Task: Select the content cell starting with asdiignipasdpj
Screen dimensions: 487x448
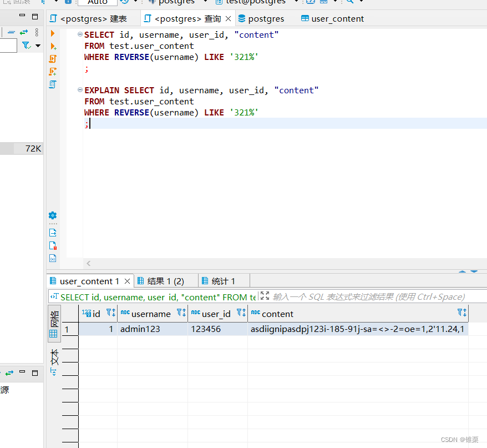Action: [358, 329]
